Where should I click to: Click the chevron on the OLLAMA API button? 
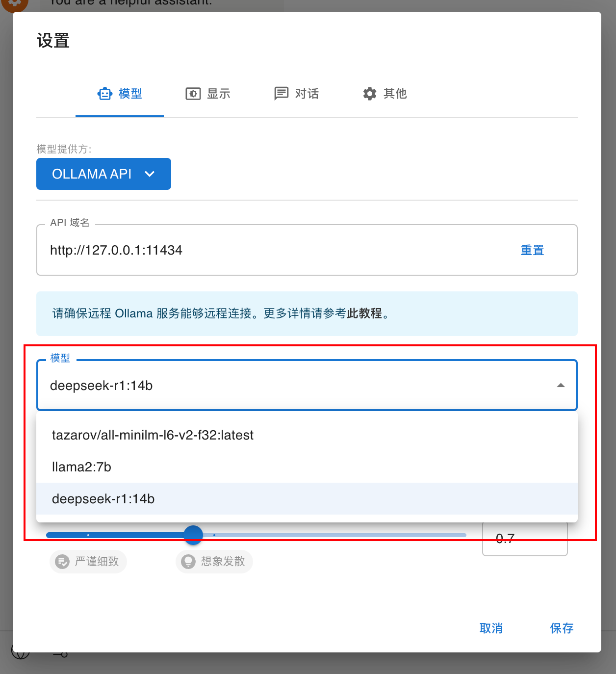click(150, 174)
